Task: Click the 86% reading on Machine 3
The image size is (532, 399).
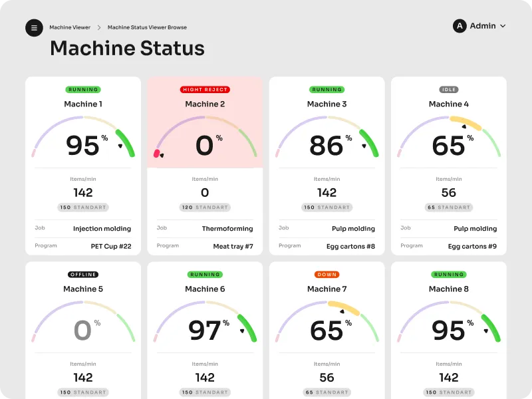Action: point(331,145)
